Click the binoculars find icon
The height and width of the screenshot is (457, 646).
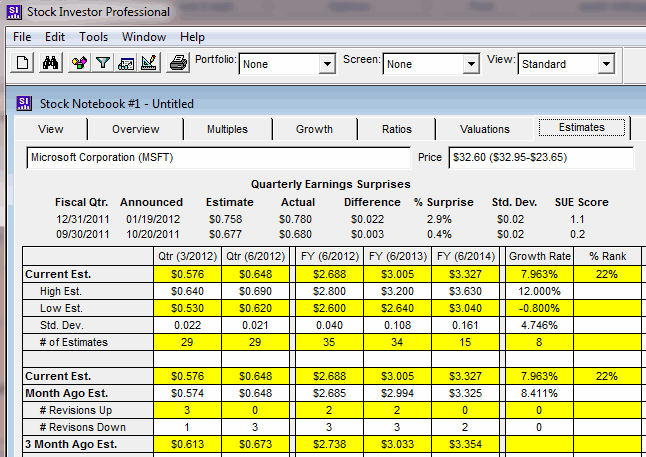(x=50, y=64)
